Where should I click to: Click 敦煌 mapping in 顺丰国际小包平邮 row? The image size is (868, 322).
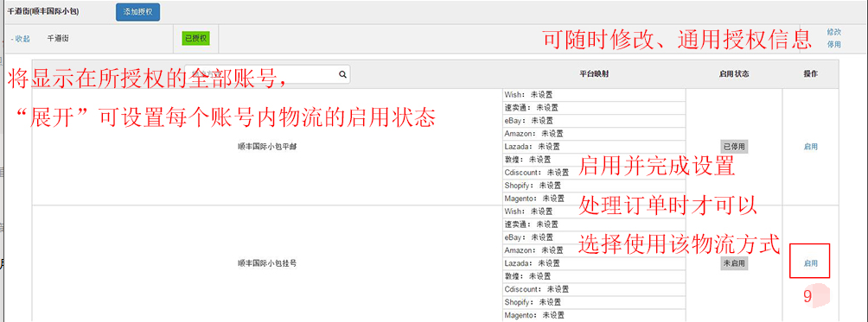[594, 160]
